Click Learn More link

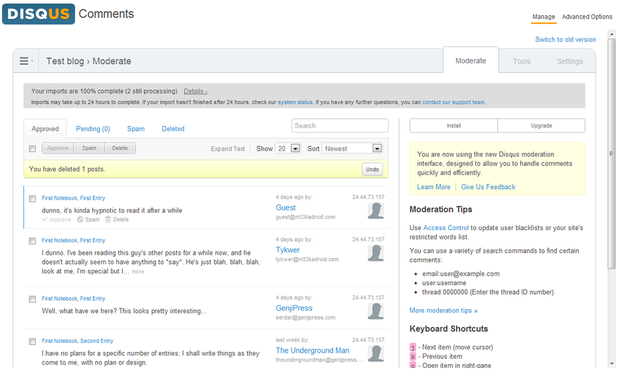tap(433, 187)
